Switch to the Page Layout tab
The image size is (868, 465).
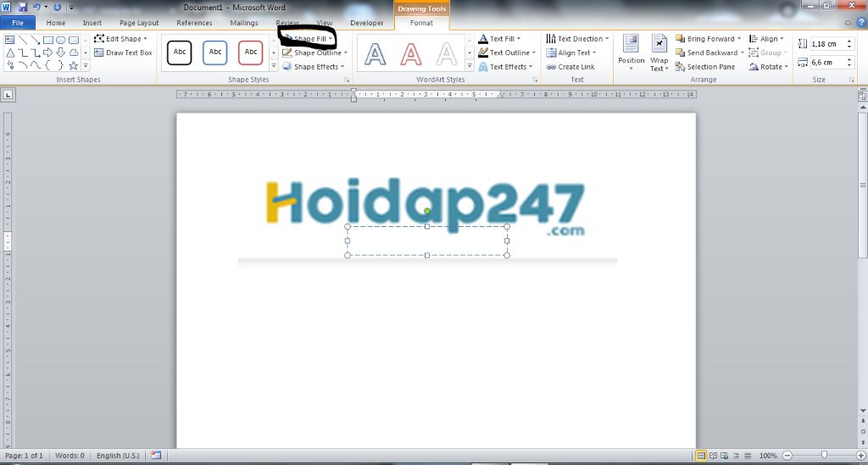[x=139, y=23]
